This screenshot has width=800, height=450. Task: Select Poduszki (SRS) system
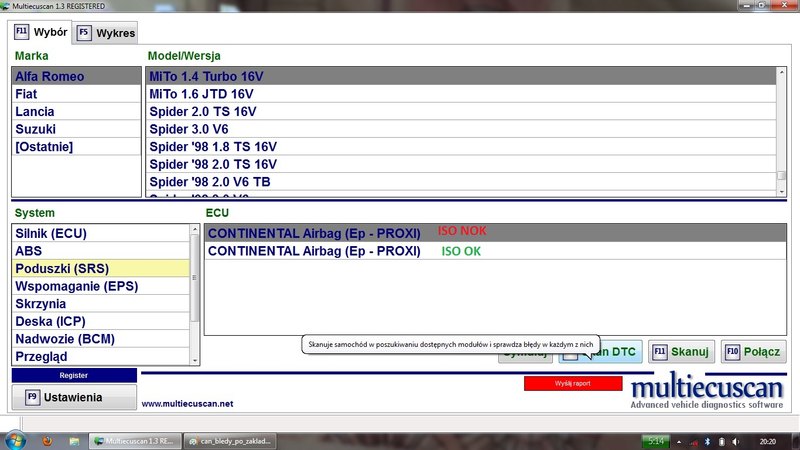pos(101,268)
